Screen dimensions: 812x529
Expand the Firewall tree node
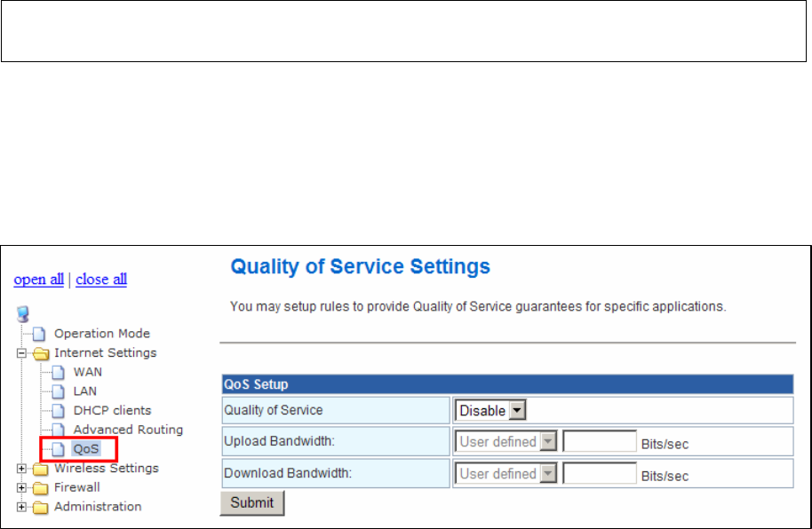21,487
